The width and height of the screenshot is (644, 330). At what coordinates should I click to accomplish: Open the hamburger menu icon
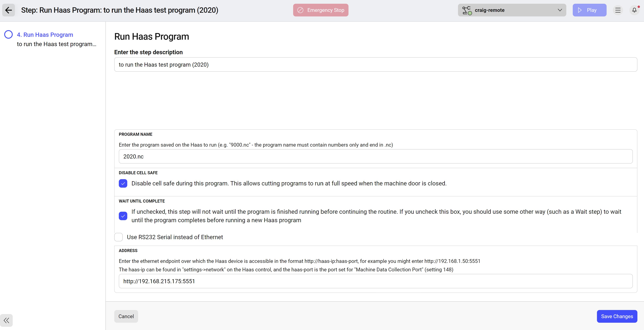618,10
